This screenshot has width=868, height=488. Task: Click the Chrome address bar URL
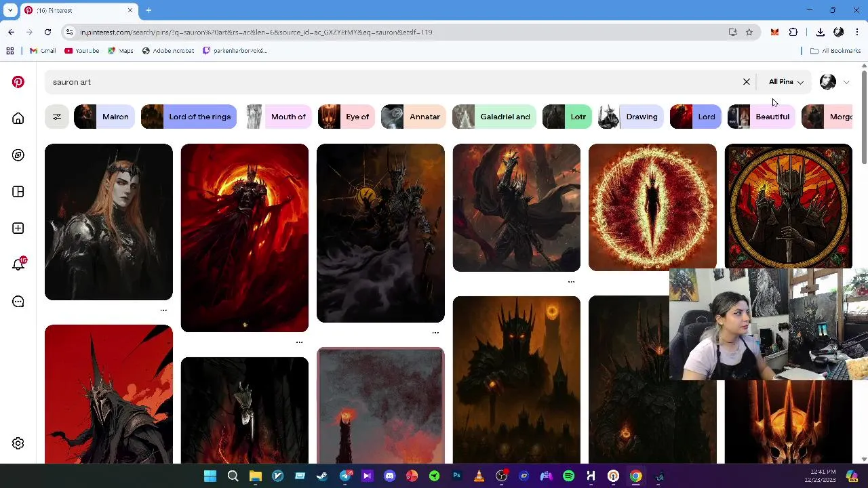pos(256,32)
